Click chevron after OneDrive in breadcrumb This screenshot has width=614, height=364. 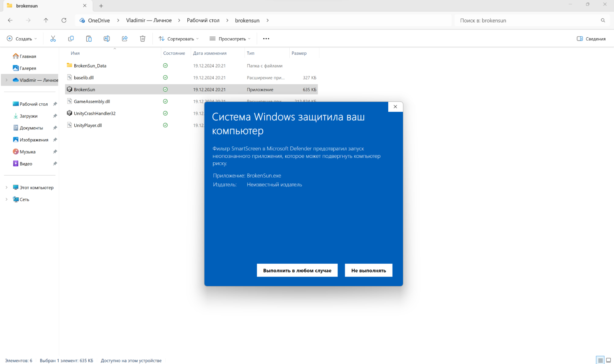[x=118, y=20]
